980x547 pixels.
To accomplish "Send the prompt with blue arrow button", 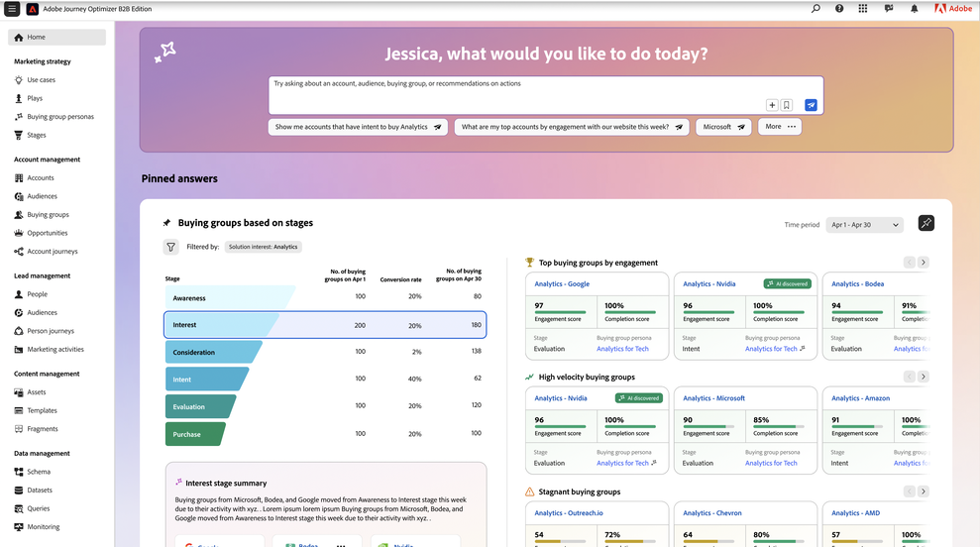I will (811, 105).
